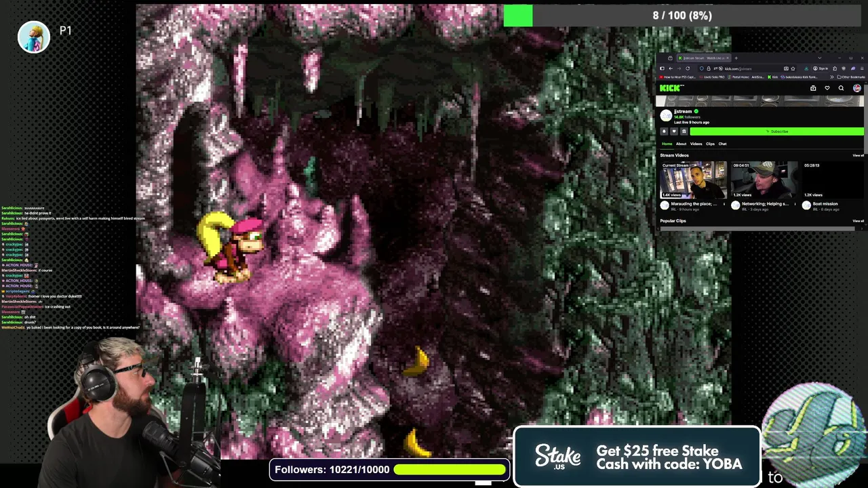Open the Current Stream video thumbnail

pyautogui.click(x=693, y=180)
